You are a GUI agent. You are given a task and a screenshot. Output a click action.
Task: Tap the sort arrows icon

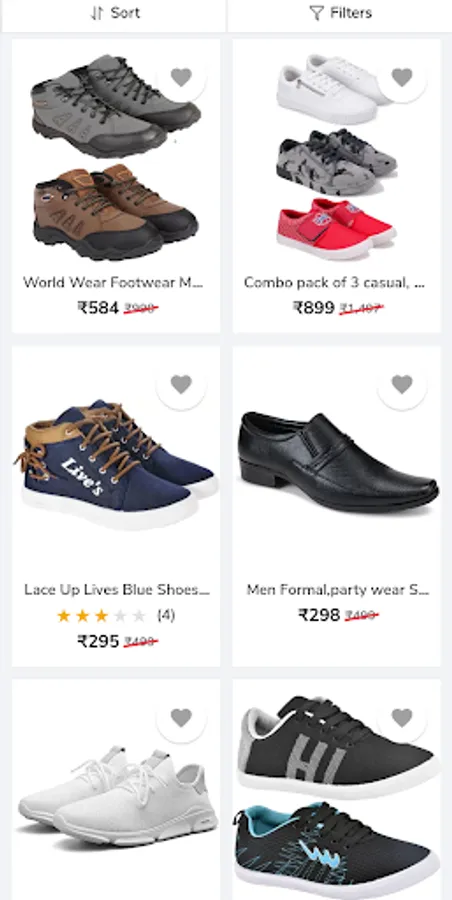pos(96,13)
